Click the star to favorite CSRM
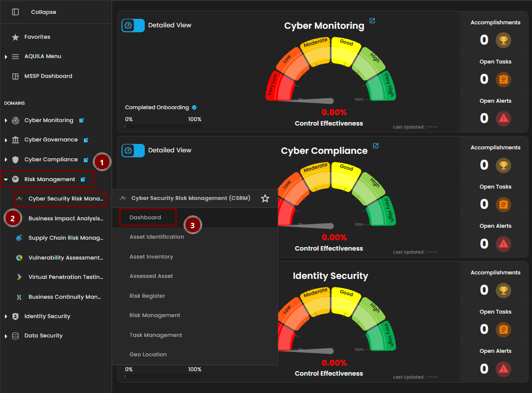This screenshot has width=532, height=393. pos(265,198)
